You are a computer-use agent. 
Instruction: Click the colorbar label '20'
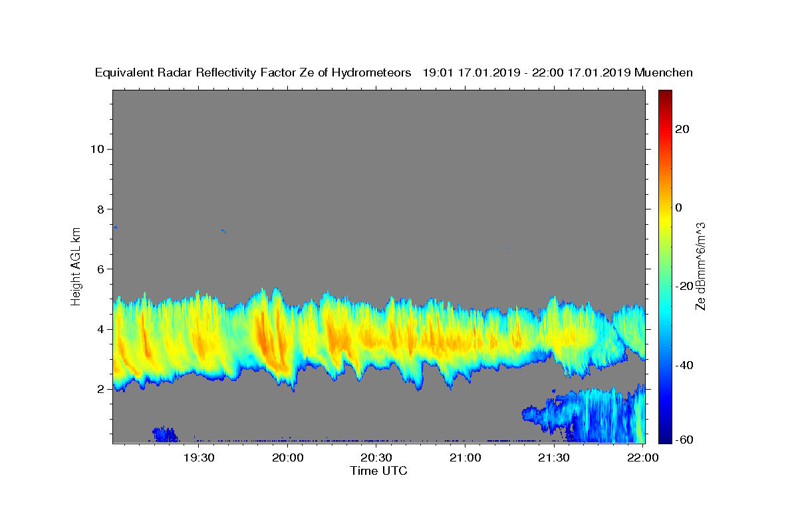coord(682,129)
